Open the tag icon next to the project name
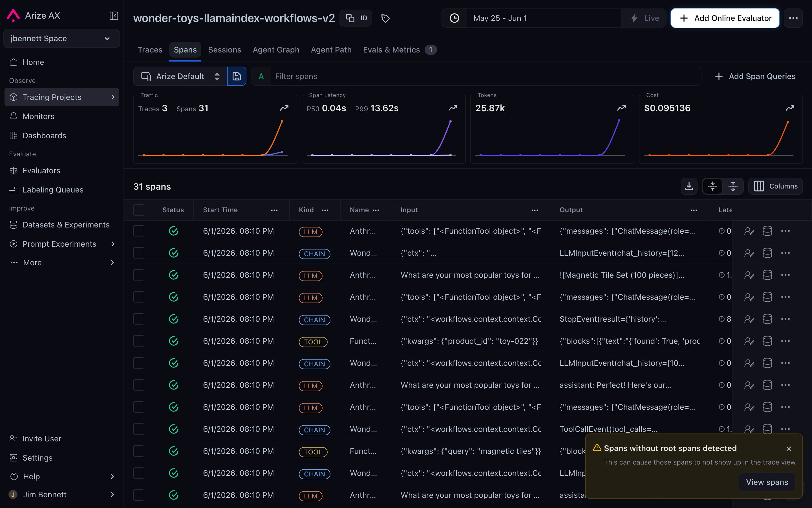The width and height of the screenshot is (812, 508). pos(385,18)
